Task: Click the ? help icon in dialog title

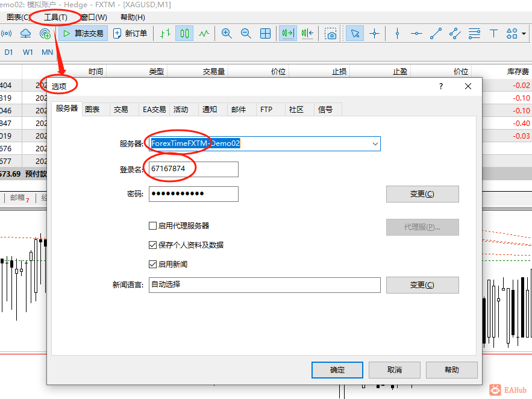Action: coord(441,86)
